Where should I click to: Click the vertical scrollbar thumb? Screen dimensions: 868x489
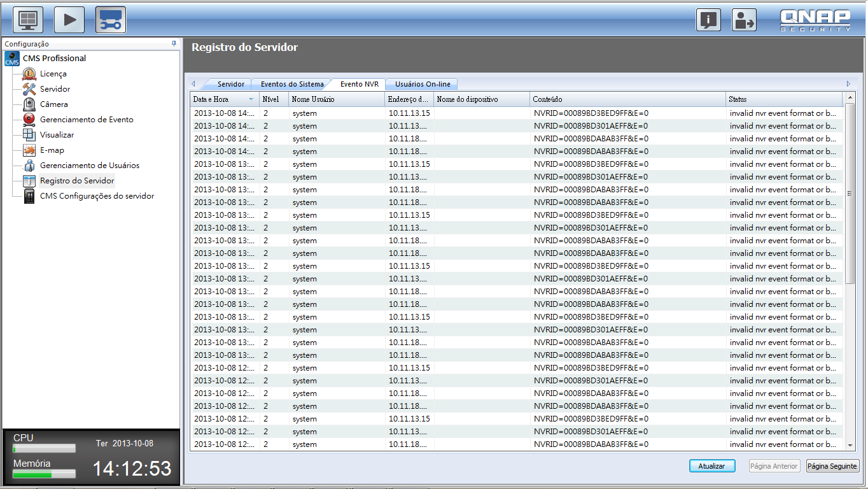(850, 194)
